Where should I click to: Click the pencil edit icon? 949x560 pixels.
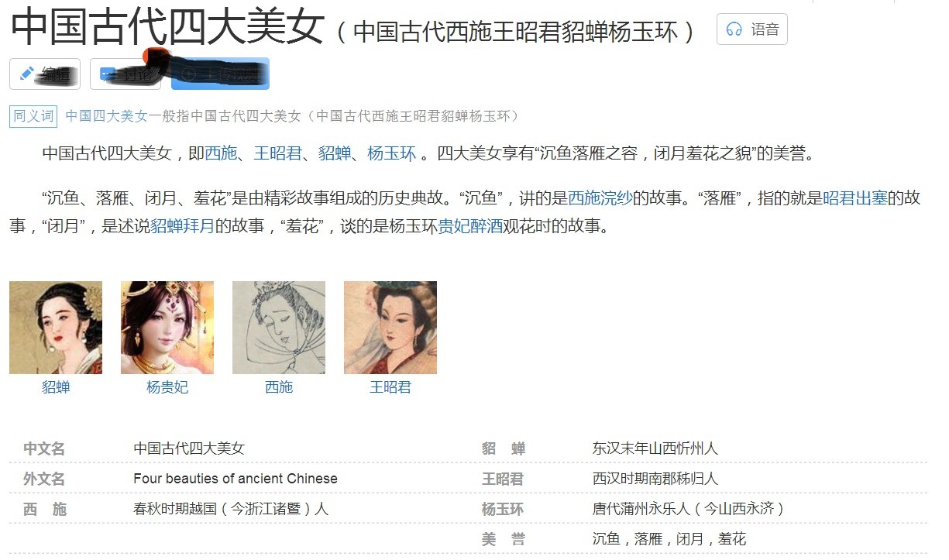27,74
